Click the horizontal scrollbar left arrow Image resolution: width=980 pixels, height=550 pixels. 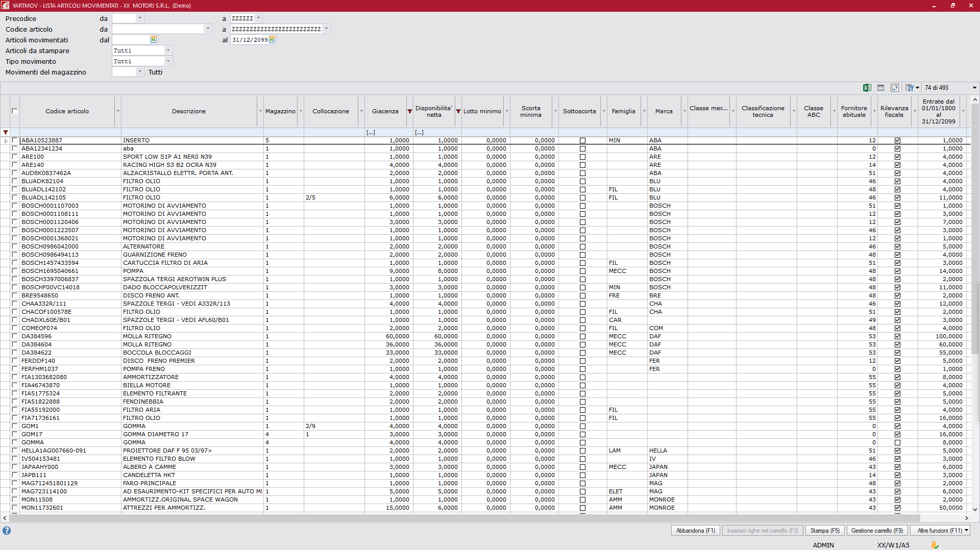[x=5, y=518]
